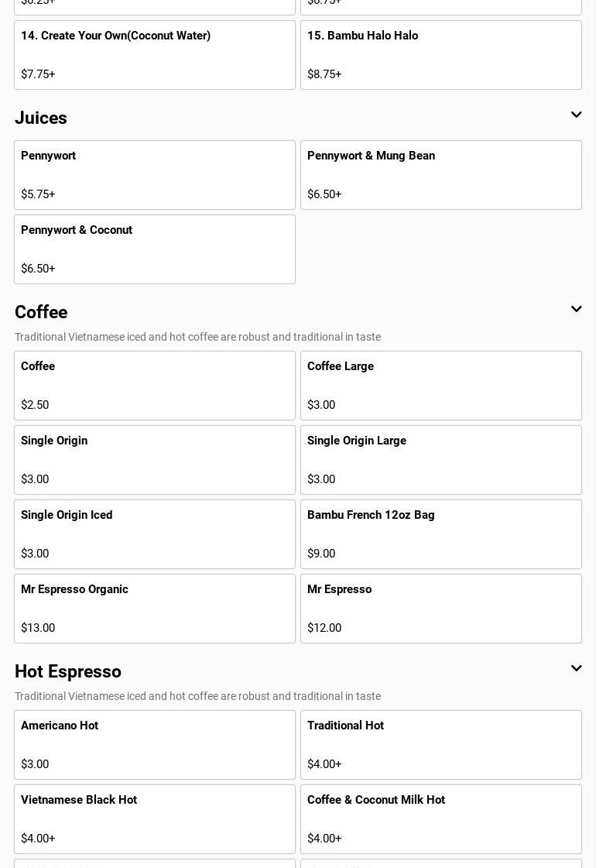Pick Coffee & Coconut Milk Hot
Viewport: 596px width, 868px height.
(441, 819)
